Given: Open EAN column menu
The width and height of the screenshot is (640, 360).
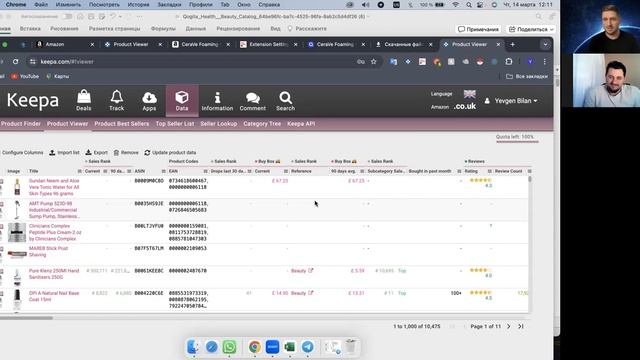Looking at the screenshot, I should pyautogui.click(x=205, y=171).
